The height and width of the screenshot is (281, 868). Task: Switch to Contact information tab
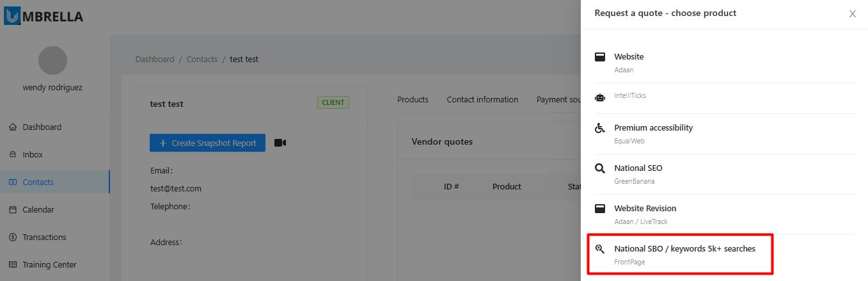[482, 99]
